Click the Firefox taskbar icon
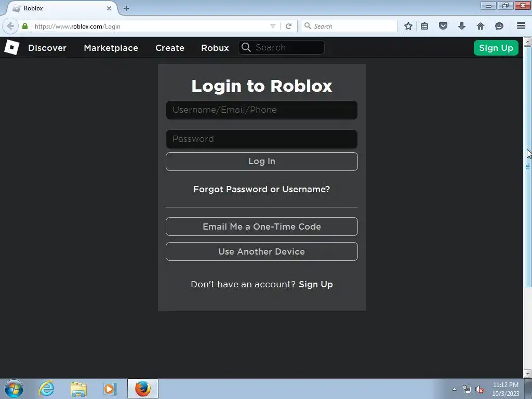The width and height of the screenshot is (532, 399). (143, 389)
